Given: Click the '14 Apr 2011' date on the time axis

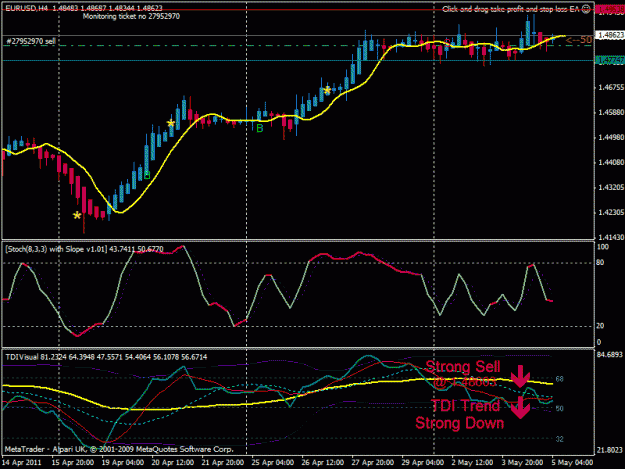Looking at the screenshot, I should click(x=21, y=463).
